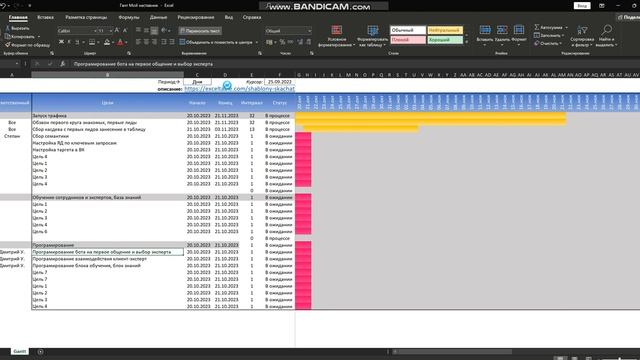Decrease font size with small A icon
640x360 pixels.
coord(125,31)
